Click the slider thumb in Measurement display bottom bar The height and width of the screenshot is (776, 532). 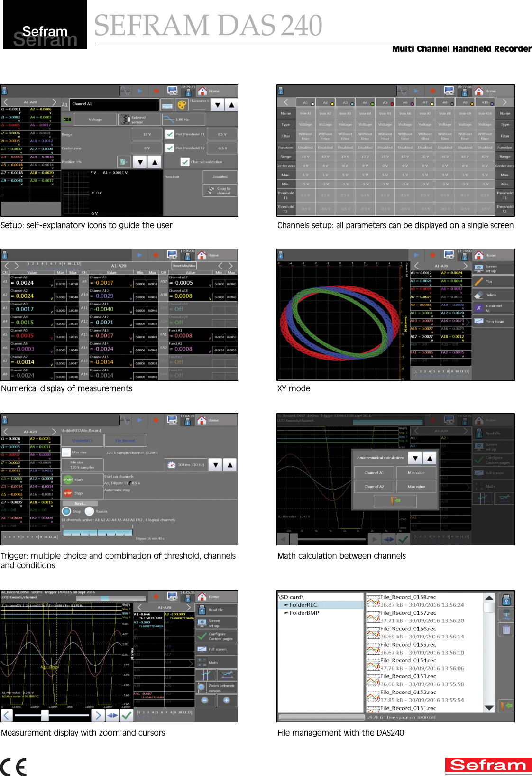(45, 715)
